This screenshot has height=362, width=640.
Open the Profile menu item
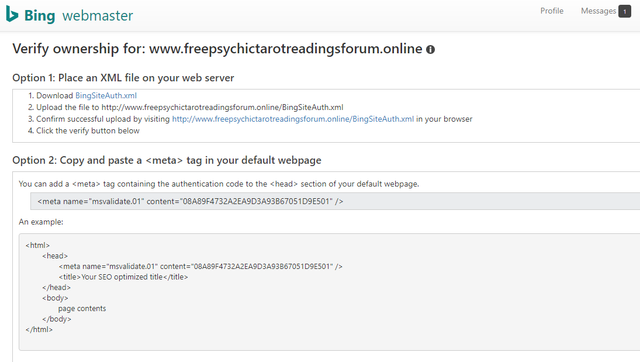(x=552, y=11)
